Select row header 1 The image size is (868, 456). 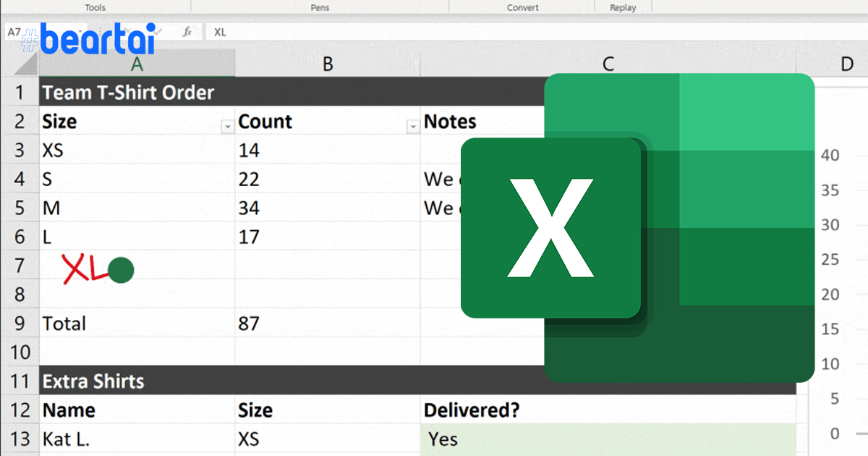[x=20, y=92]
